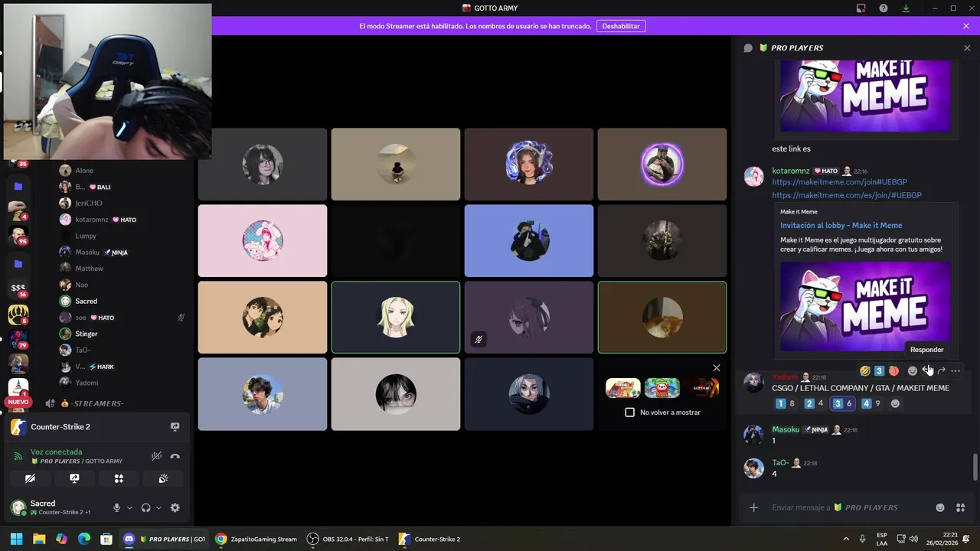
Task: Switch to OBS 32.0.4 taskbar window
Action: click(x=348, y=539)
